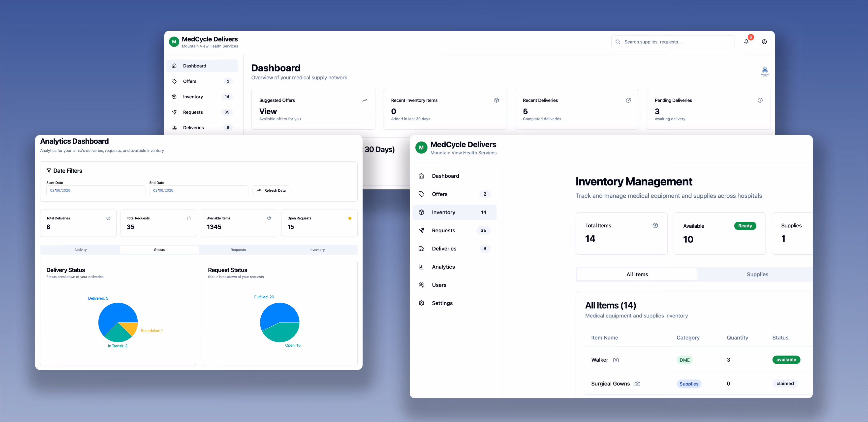The width and height of the screenshot is (868, 422).
Task: Switch to the Requests tab in Analytics
Action: pos(238,250)
